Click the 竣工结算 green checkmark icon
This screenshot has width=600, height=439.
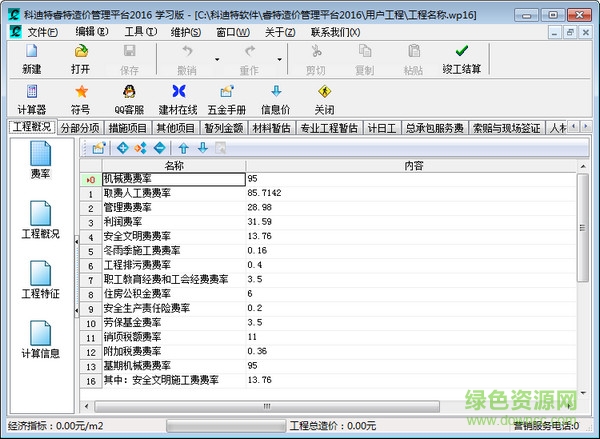click(461, 51)
